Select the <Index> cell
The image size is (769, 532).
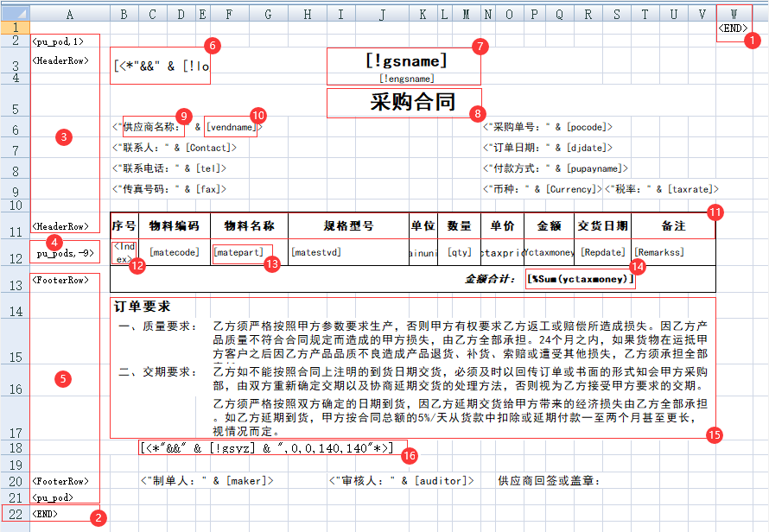(x=124, y=252)
